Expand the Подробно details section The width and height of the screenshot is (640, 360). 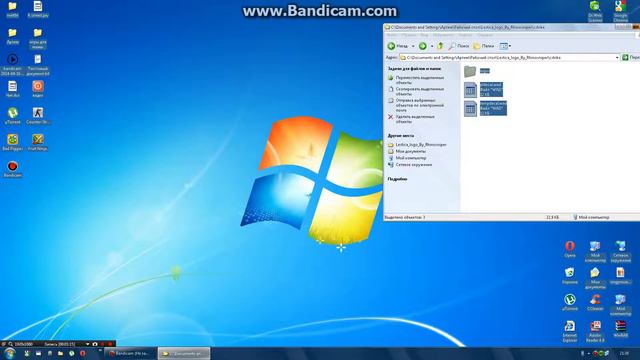point(398,179)
